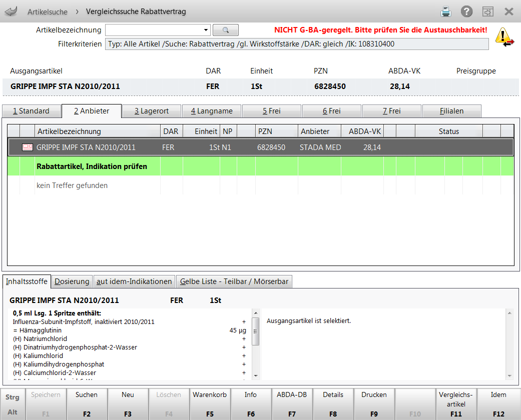The width and height of the screenshot is (521, 420).
Task: Click the Filterkriterien field
Action: [297, 44]
